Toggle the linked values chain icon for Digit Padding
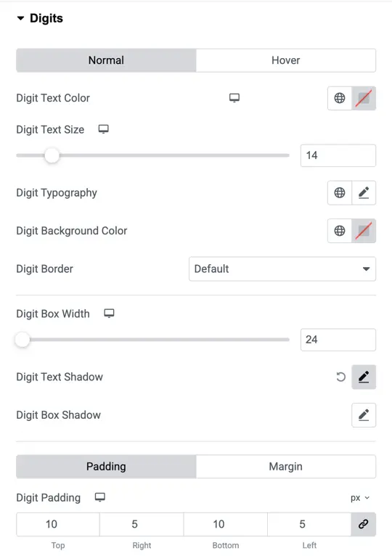The width and height of the screenshot is (392, 556). [363, 524]
